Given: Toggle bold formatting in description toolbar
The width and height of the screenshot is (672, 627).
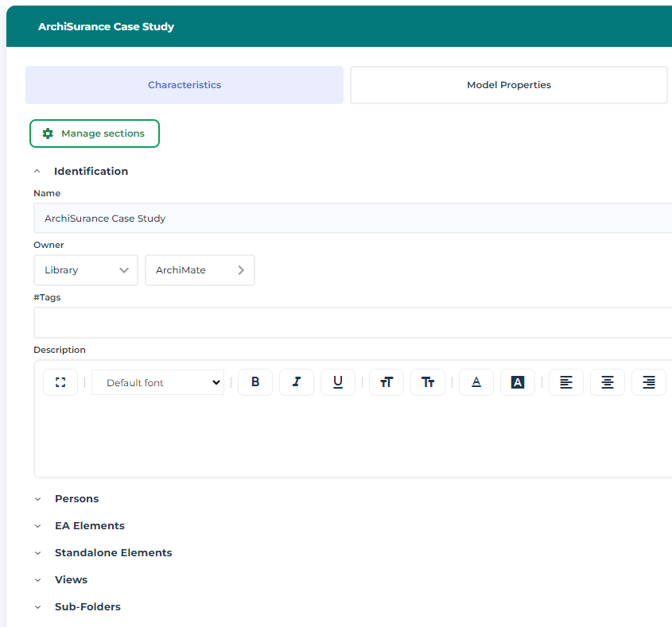Looking at the screenshot, I should (x=255, y=382).
